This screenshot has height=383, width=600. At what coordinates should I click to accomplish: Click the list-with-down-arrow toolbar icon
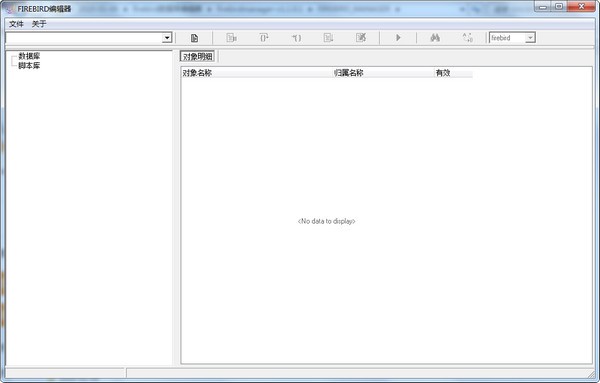(x=328, y=38)
